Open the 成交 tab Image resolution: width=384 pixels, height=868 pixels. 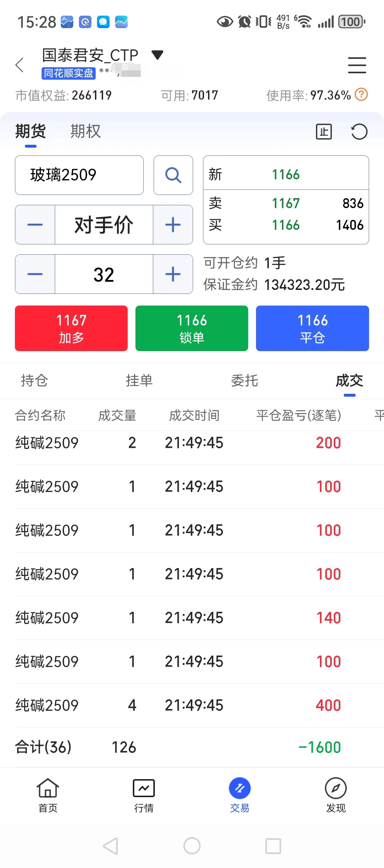click(x=350, y=381)
